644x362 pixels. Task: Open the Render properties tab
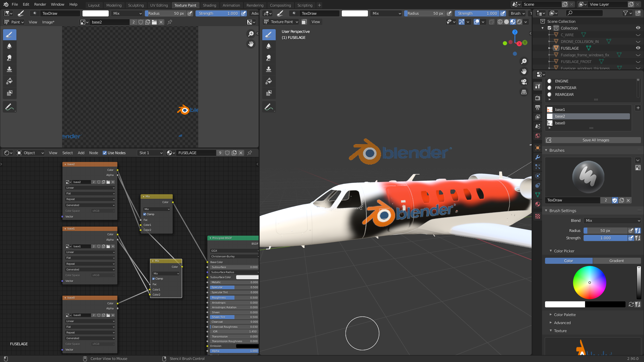pos(538,98)
